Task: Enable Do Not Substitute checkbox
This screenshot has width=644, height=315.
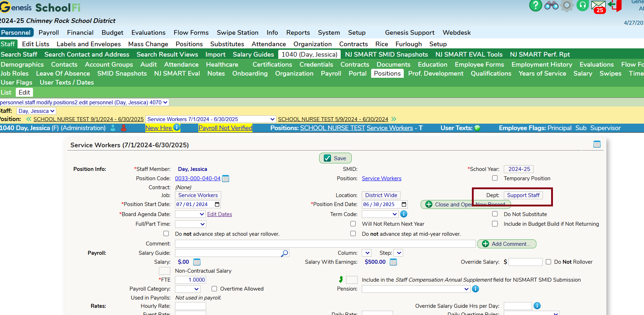Action: (495, 214)
